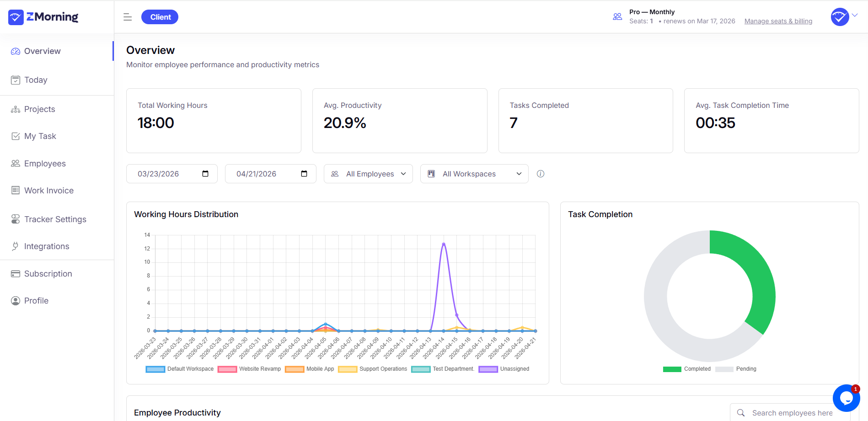The height and width of the screenshot is (421, 868).
Task: Click the info icon beside filters
Action: tap(540, 174)
